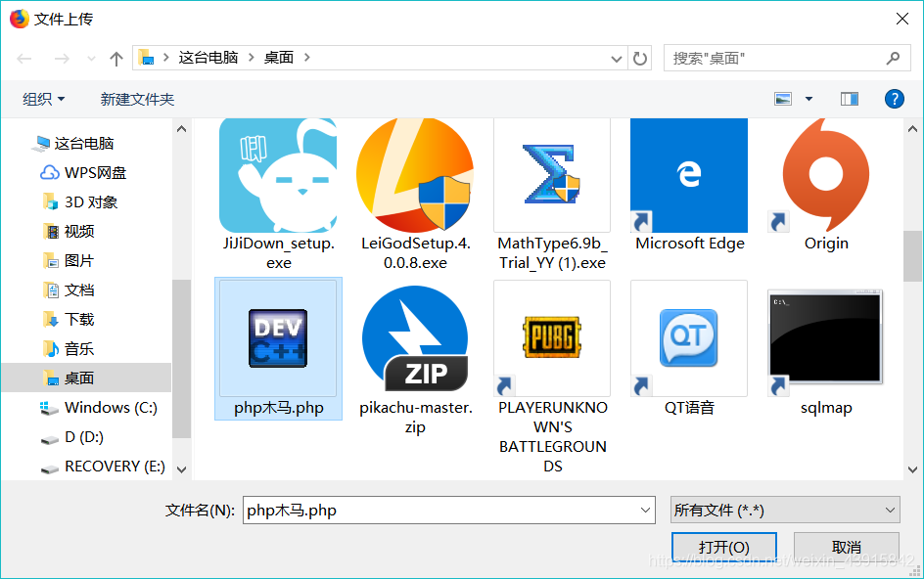This screenshot has height=579, width=924.
Task: Click the 打开(O) button
Action: coord(723,547)
